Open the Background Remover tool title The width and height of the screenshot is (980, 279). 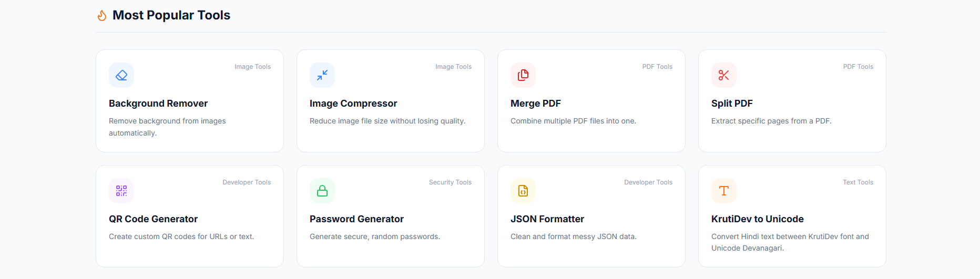(x=158, y=104)
